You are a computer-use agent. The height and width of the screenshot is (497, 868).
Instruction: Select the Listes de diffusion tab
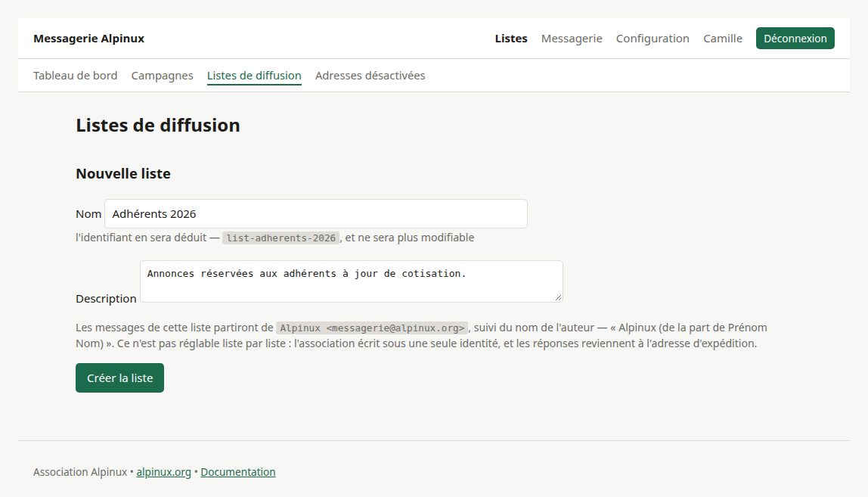(x=254, y=76)
